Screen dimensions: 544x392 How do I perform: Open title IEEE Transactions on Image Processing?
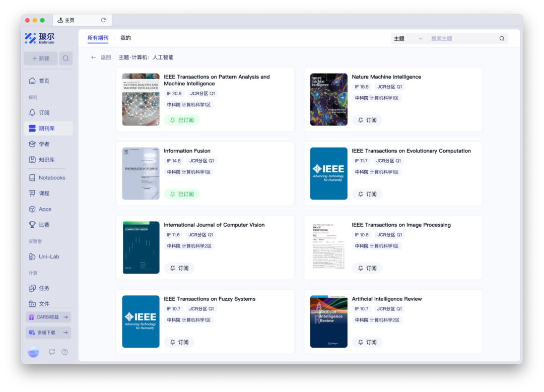[x=401, y=225]
